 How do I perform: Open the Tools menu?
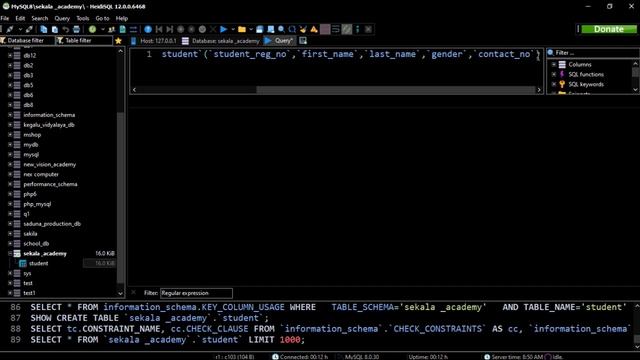[82, 18]
